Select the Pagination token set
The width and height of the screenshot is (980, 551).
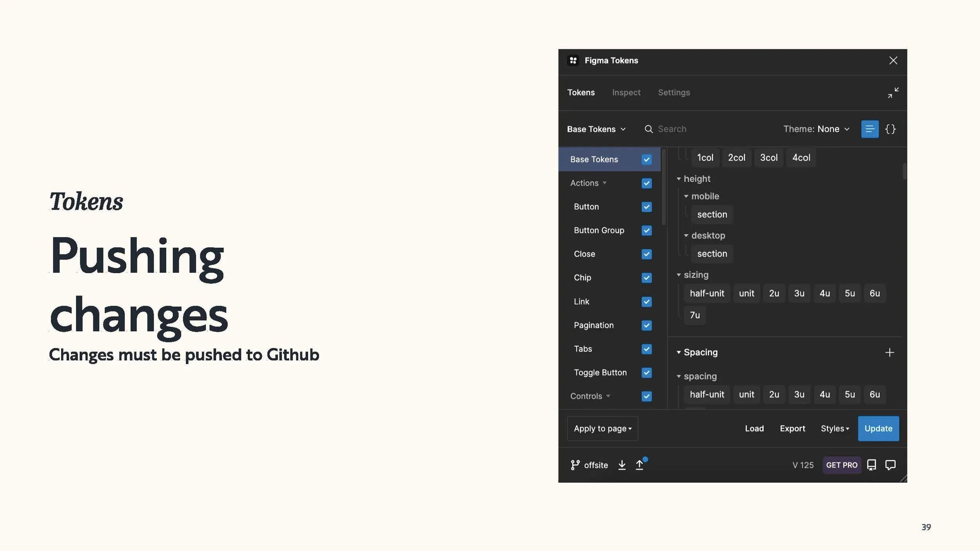pos(593,325)
